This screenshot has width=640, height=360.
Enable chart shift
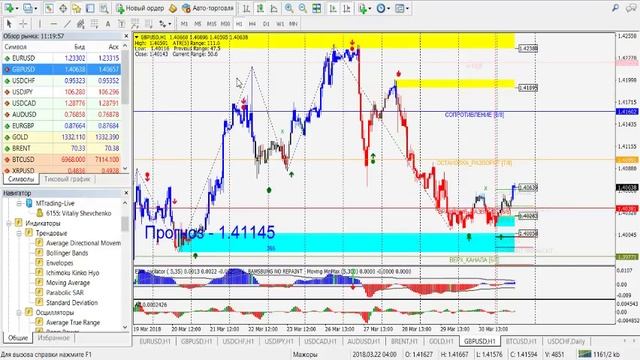click(347, 8)
